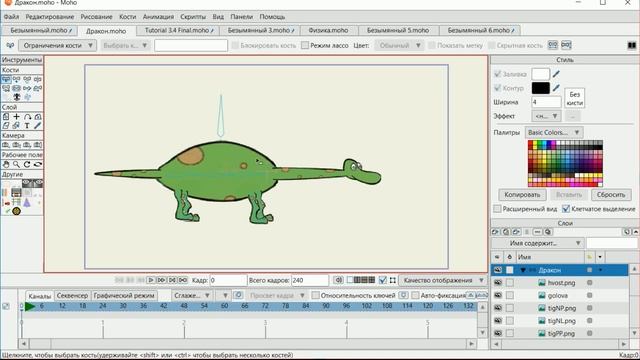
Task: Enable the Расширенный вид checkbox
Action: [497, 209]
